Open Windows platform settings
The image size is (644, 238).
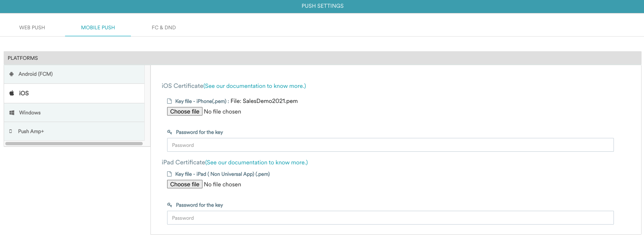point(74,113)
